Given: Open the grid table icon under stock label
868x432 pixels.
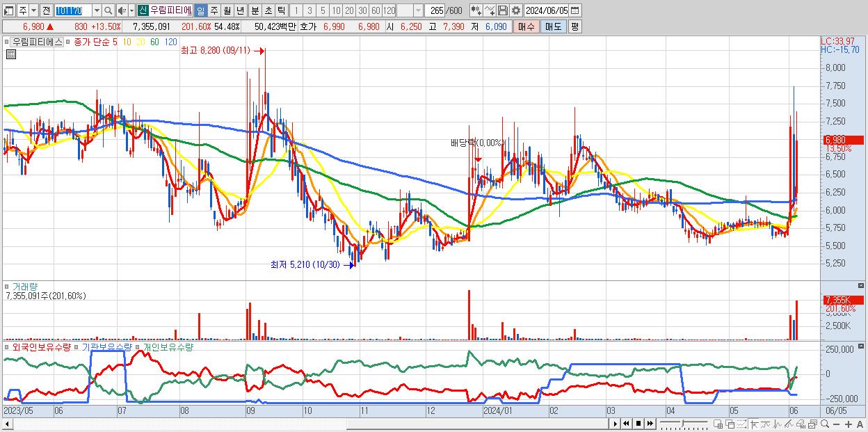Looking at the screenshot, I should [10, 54].
